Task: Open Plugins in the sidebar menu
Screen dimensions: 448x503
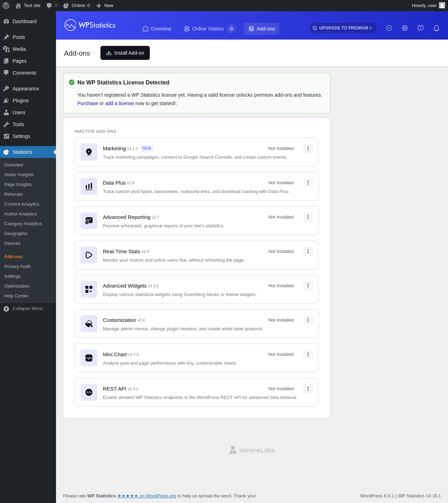Action: [x=28, y=101]
